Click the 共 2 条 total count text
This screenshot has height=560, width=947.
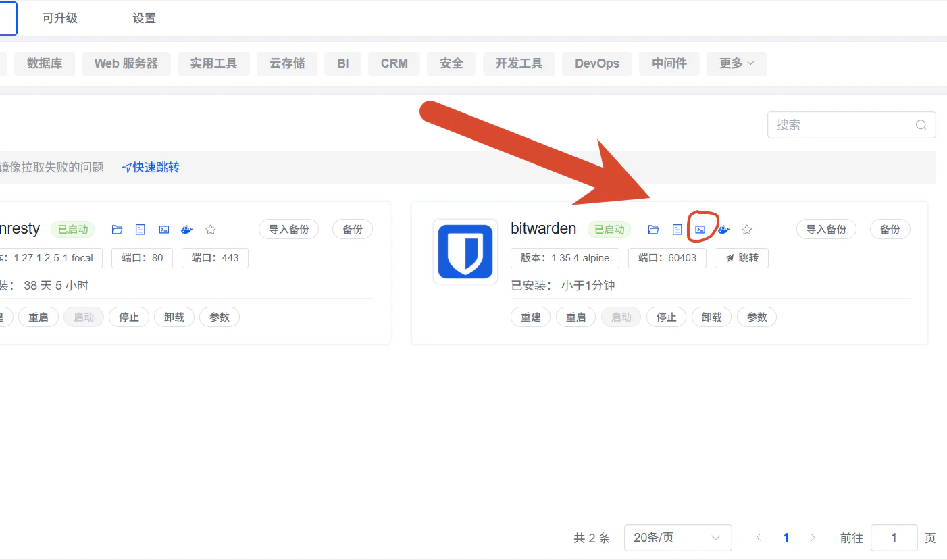pos(592,538)
